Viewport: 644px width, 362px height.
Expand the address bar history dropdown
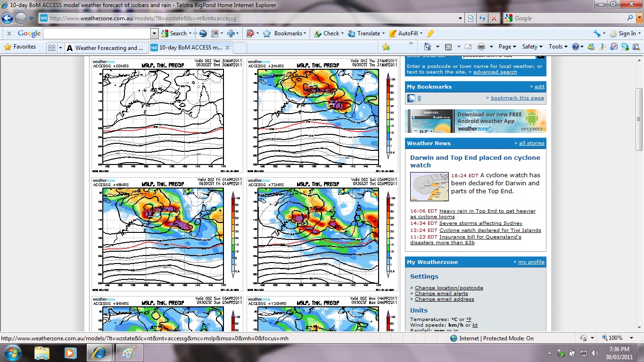pos(461,18)
